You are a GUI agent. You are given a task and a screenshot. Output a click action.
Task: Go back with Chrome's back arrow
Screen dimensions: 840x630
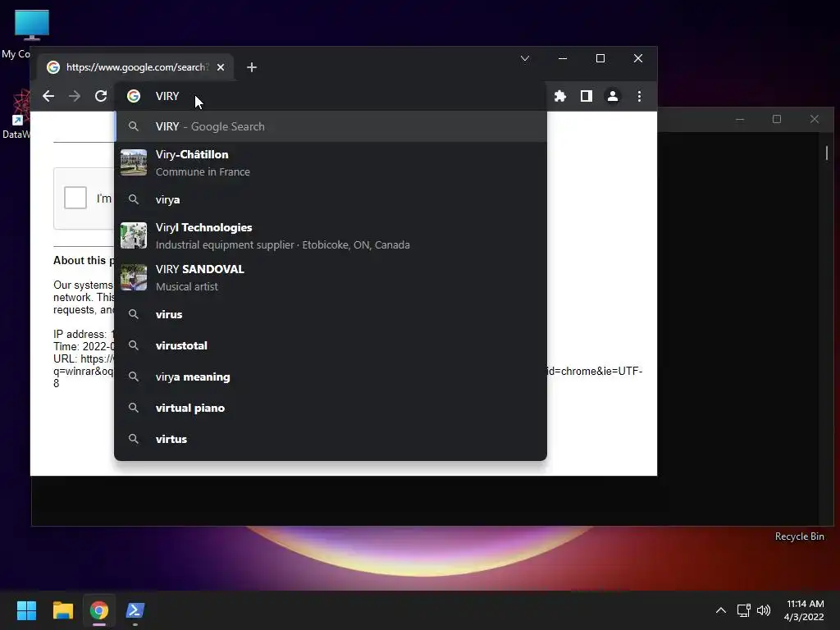tap(48, 96)
